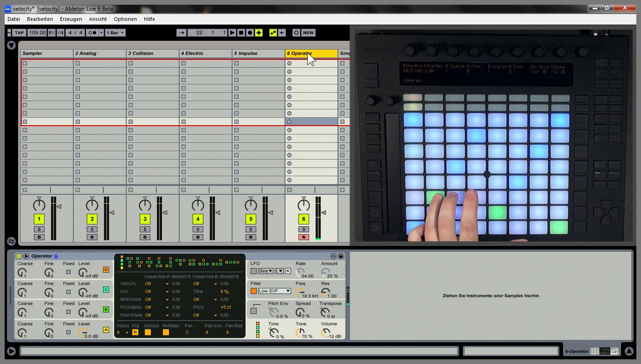Toggle the Antialias orange switch

pos(166,332)
